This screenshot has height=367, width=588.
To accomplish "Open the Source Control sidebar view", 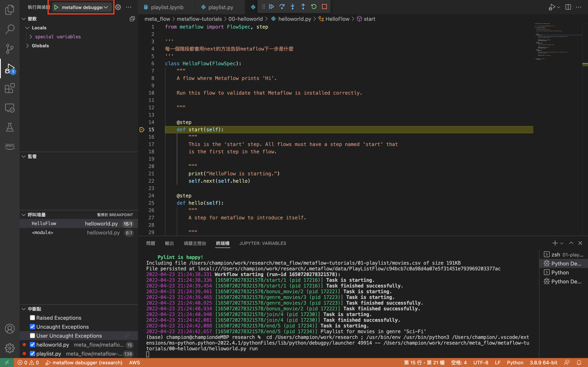I will click(10, 49).
